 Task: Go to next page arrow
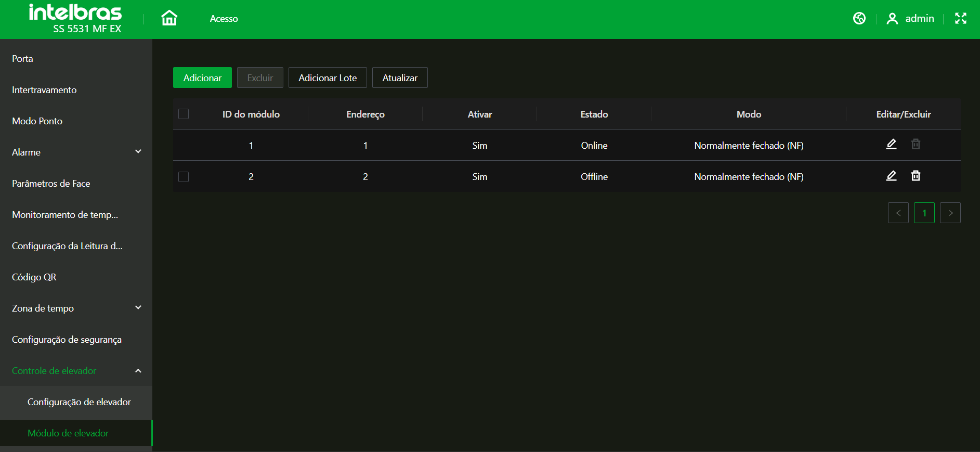coord(950,213)
